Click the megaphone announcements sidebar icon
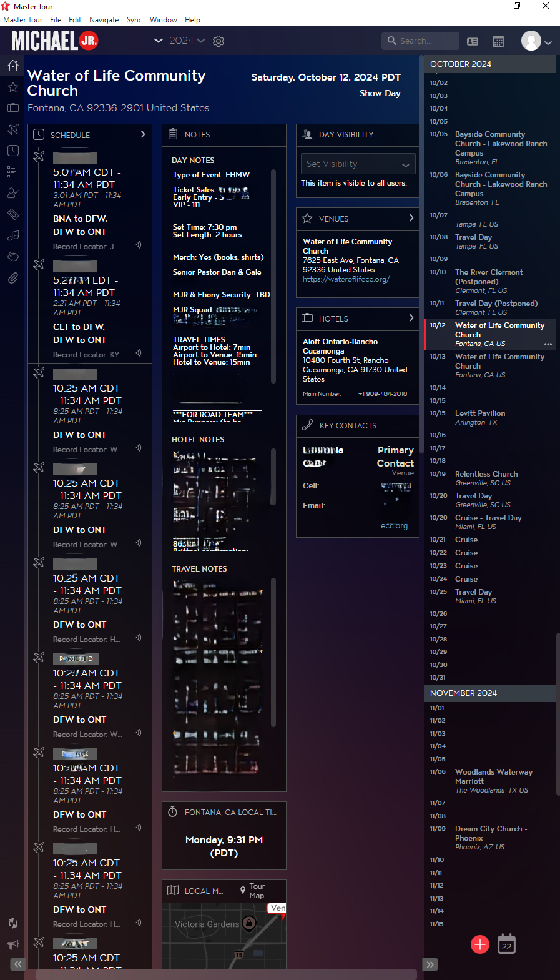Image resolution: width=560 pixels, height=980 pixels. pyautogui.click(x=12, y=944)
